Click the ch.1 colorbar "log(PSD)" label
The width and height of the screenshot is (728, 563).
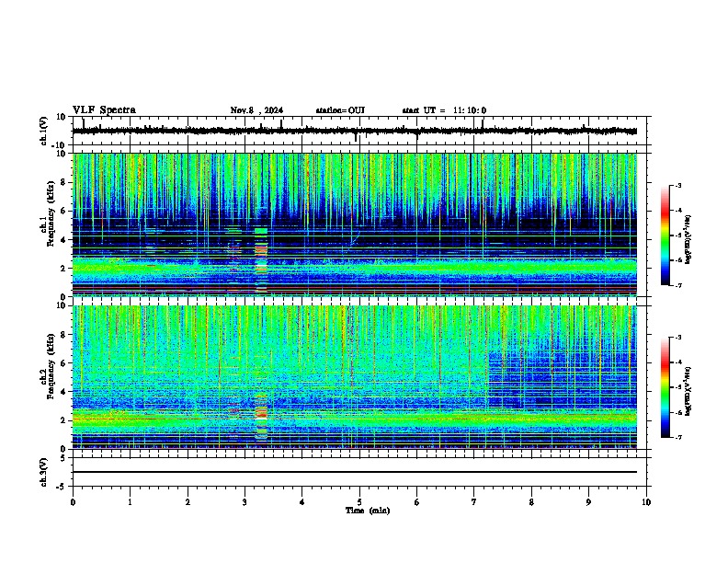pyautogui.click(x=688, y=239)
